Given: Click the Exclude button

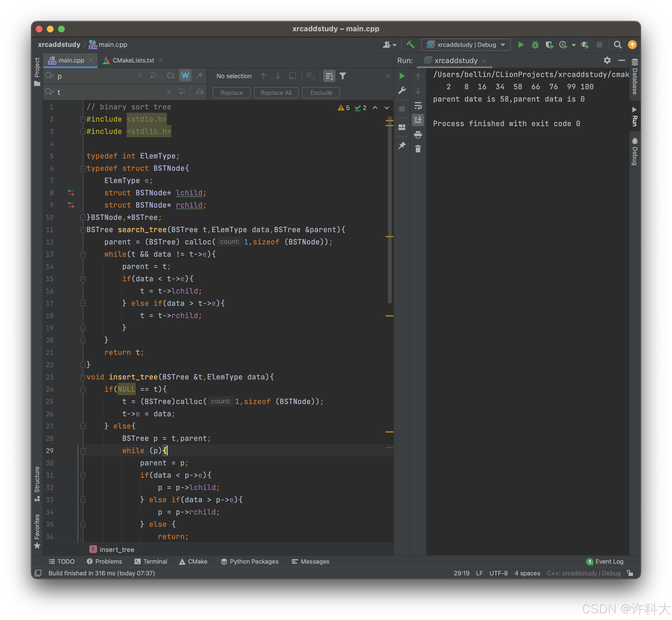Looking at the screenshot, I should coord(321,93).
